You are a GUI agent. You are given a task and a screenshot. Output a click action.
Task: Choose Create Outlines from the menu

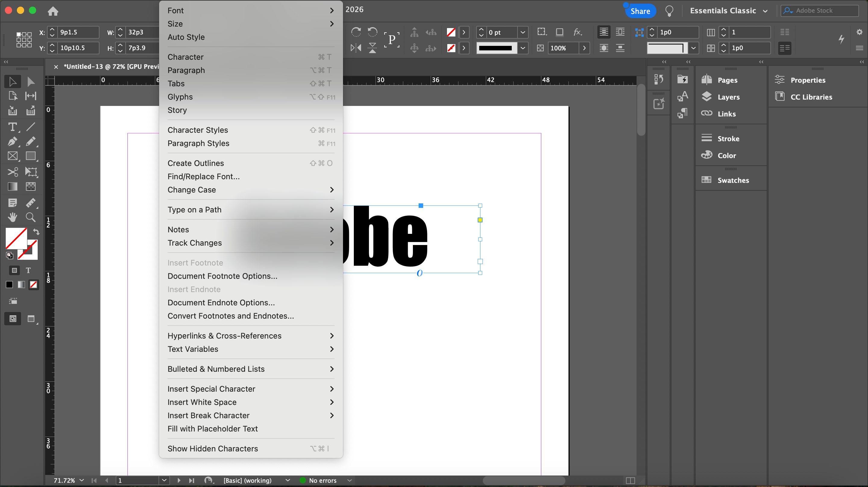click(196, 163)
